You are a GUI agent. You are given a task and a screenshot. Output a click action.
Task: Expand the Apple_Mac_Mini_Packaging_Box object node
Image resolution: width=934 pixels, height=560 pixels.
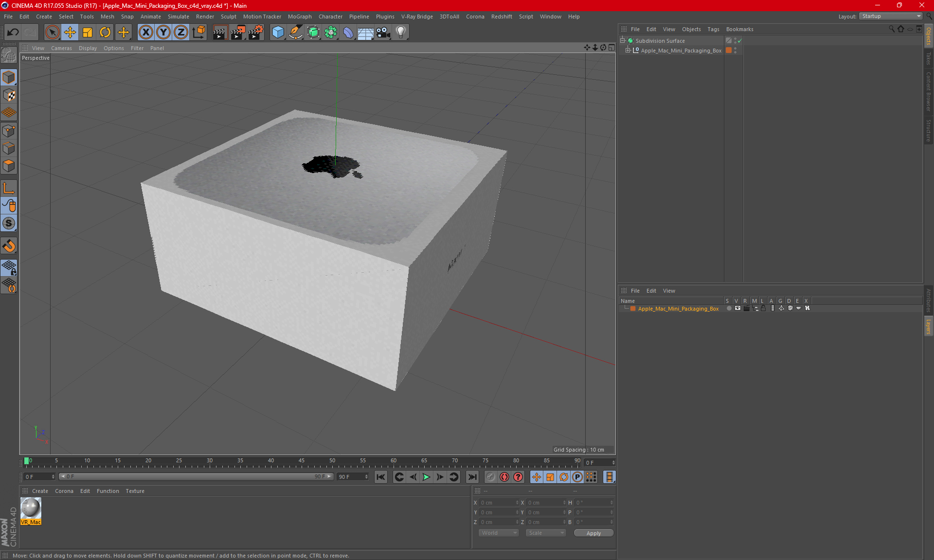(628, 50)
